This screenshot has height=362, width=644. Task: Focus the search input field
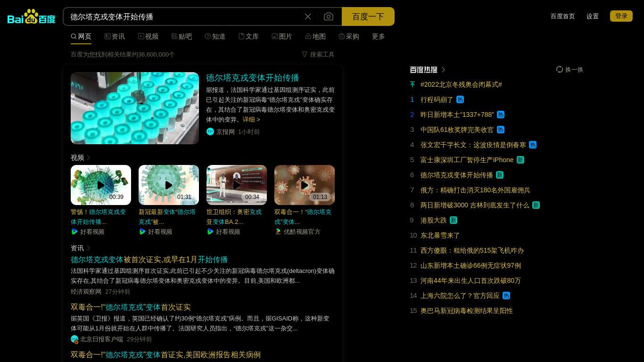click(x=184, y=16)
